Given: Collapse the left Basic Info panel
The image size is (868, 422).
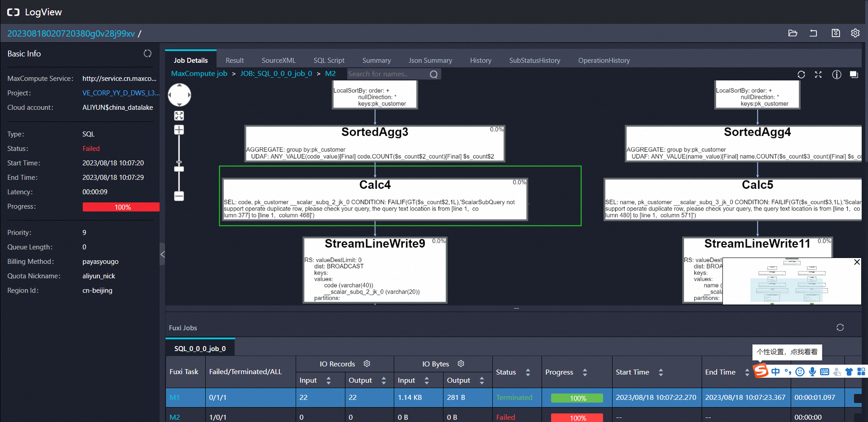Looking at the screenshot, I should point(162,254).
